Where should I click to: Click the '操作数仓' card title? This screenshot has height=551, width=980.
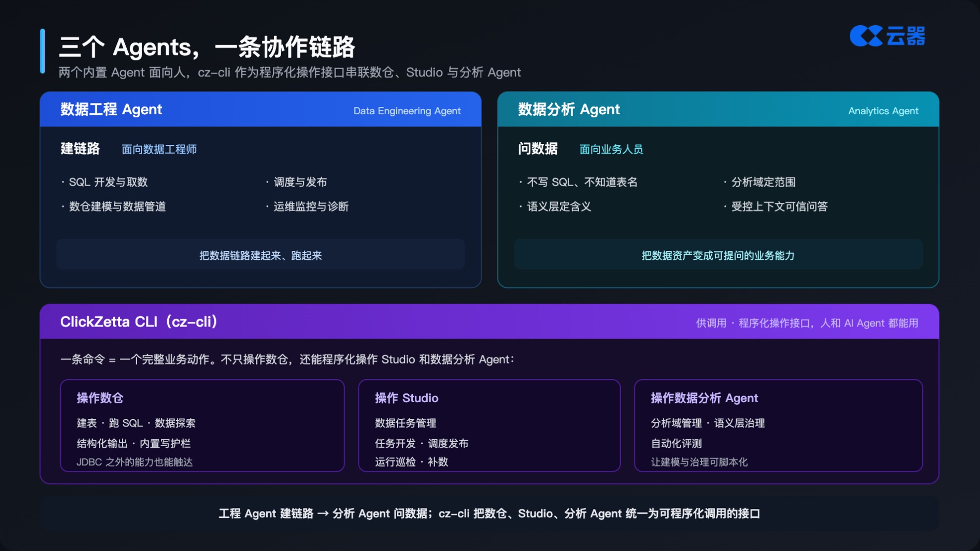coord(100,398)
